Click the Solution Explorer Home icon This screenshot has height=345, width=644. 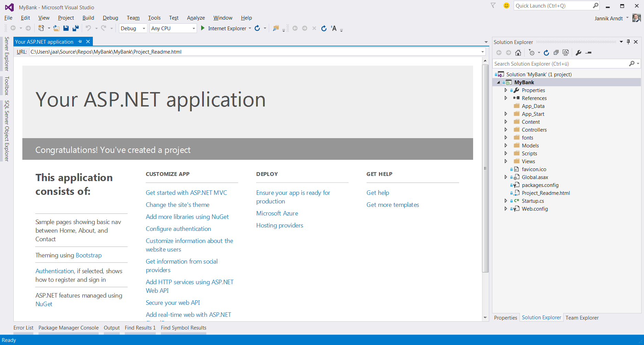coord(518,53)
